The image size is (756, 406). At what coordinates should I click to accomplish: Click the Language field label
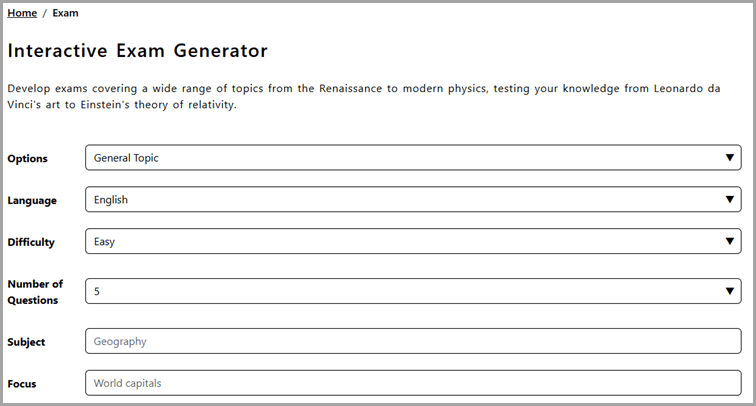tap(32, 201)
